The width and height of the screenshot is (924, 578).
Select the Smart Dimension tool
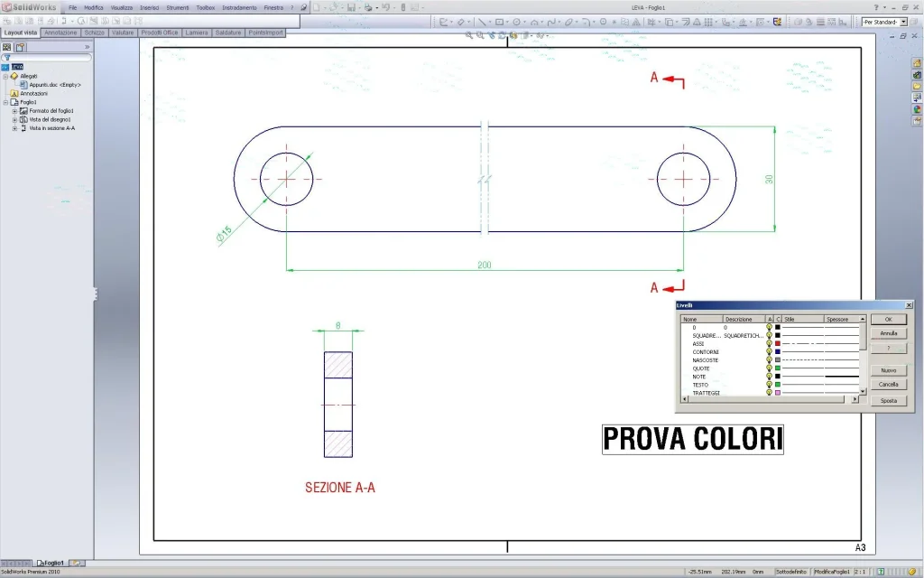tap(461, 22)
